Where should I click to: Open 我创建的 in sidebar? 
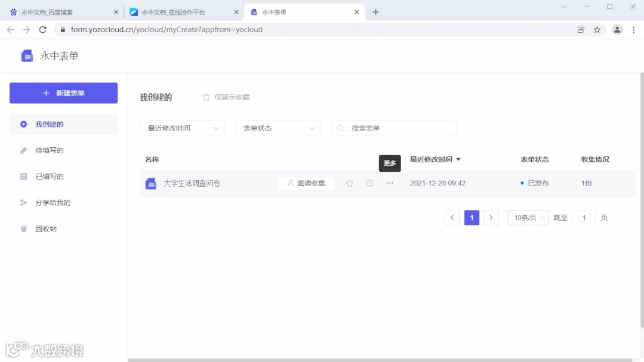point(64,125)
